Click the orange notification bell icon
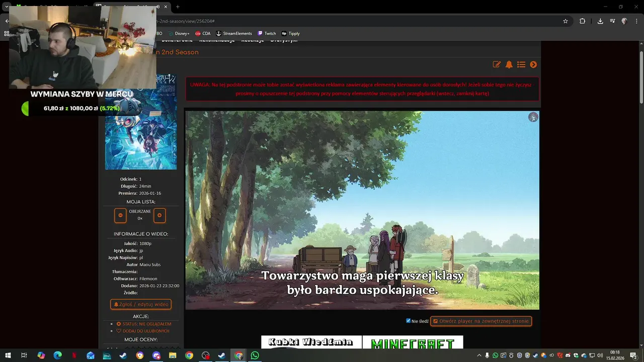Viewport: 644px width, 362px height. point(509,64)
